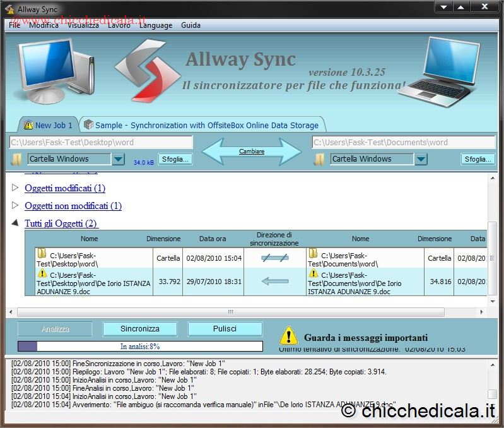Open left Cartella Windows dropdown
Screen dimensions: 504x428
(118, 159)
